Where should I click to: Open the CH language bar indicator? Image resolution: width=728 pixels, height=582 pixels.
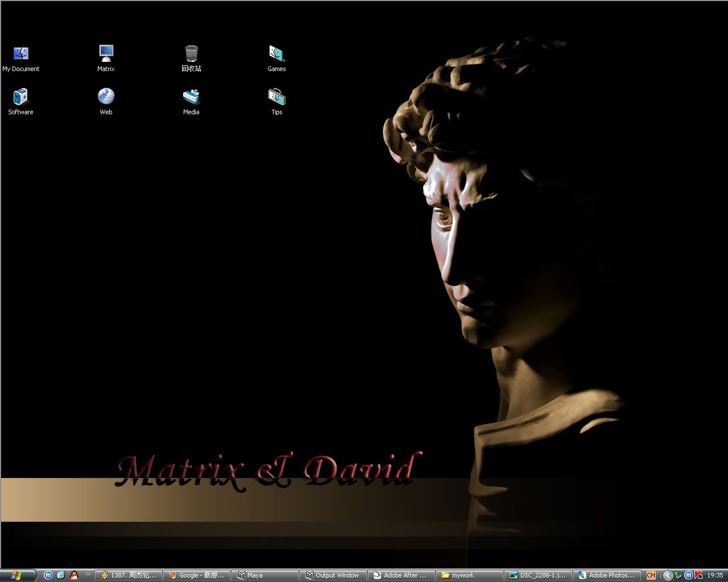click(x=651, y=575)
